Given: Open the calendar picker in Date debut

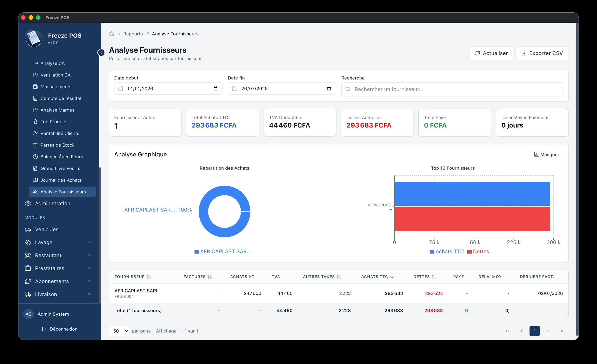Looking at the screenshot, I should (x=215, y=88).
